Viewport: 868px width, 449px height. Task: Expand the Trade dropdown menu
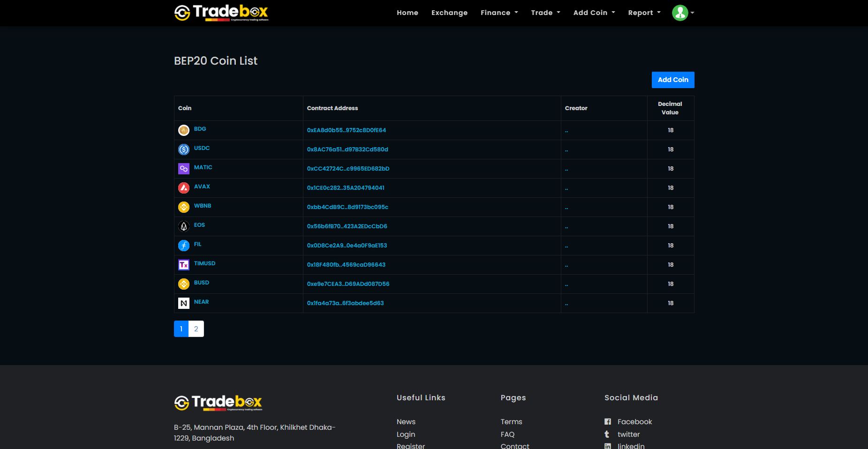[546, 13]
